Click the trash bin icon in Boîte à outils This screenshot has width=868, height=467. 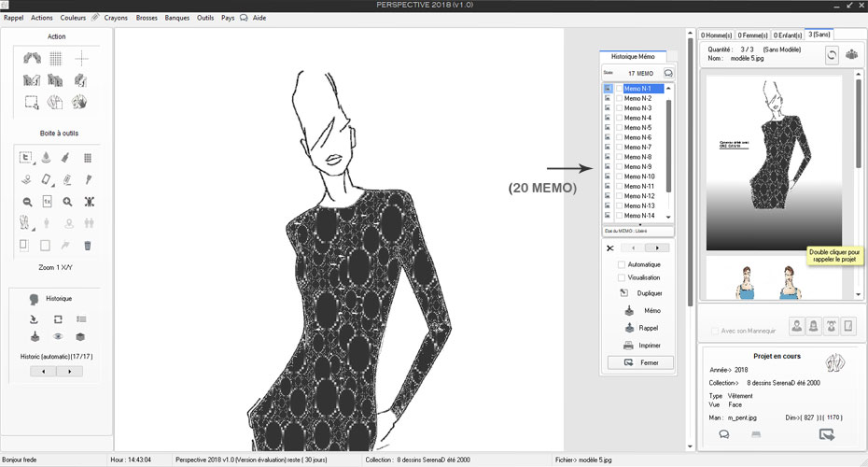pos(87,246)
